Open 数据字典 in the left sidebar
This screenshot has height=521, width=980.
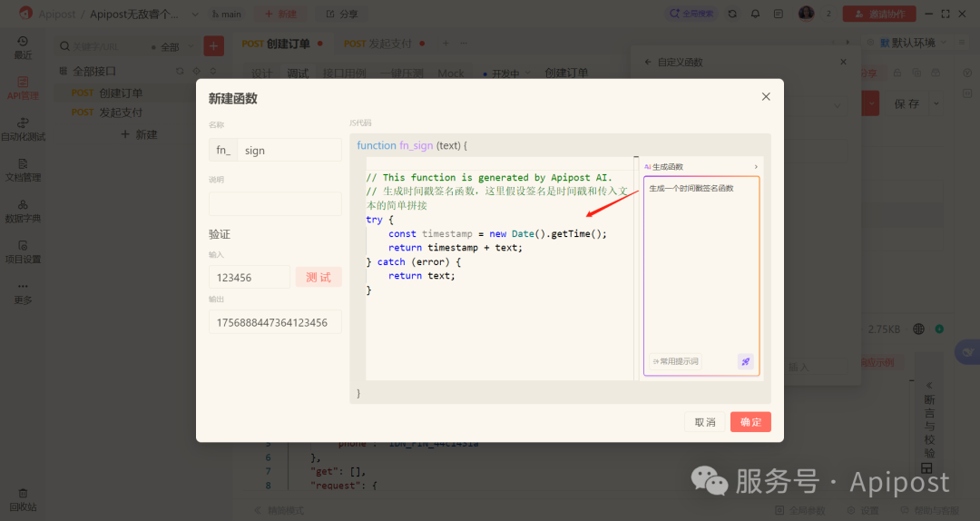tap(23, 211)
